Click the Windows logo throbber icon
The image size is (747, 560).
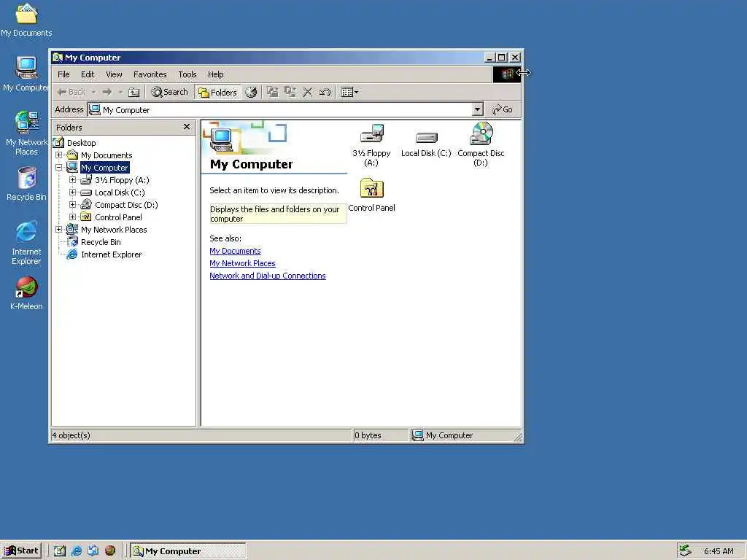pos(506,74)
